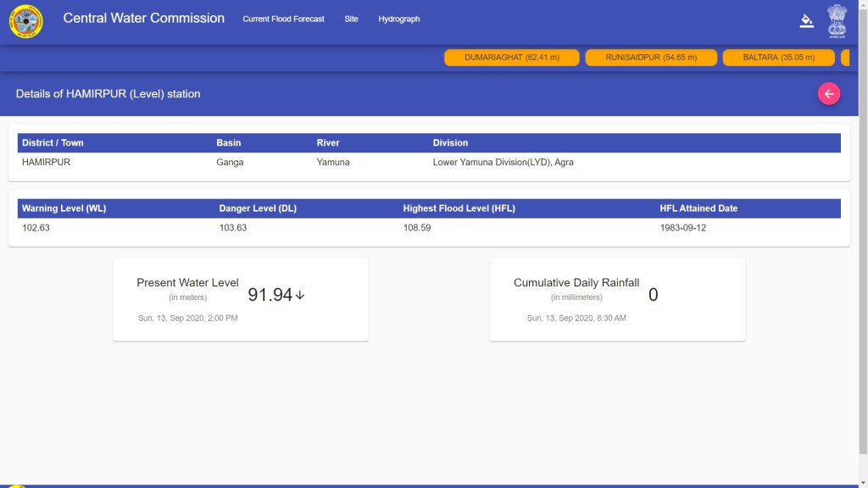Go back using the pink arrow button
The image size is (868, 488).
point(828,94)
